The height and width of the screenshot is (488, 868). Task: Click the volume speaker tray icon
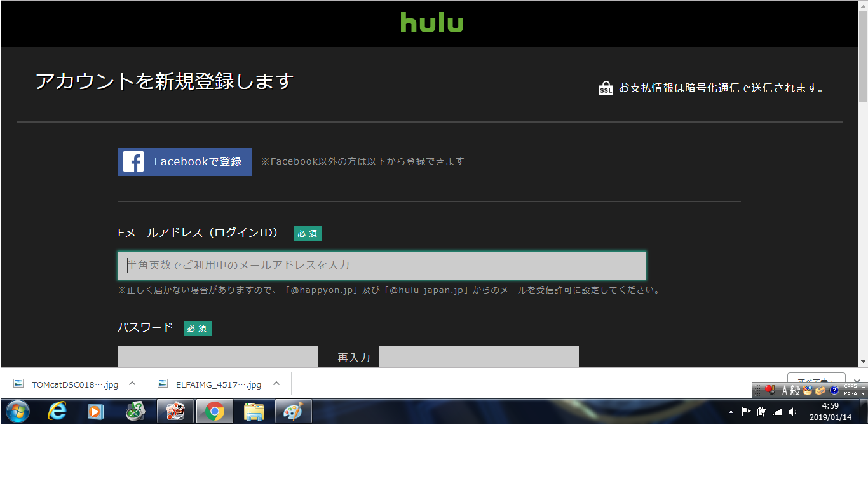click(792, 412)
